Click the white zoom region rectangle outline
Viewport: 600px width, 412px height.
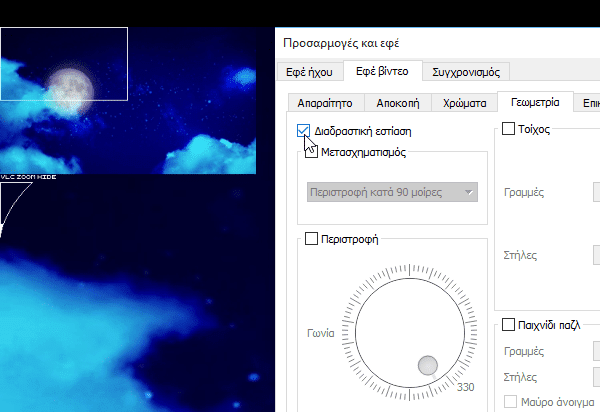64,64
